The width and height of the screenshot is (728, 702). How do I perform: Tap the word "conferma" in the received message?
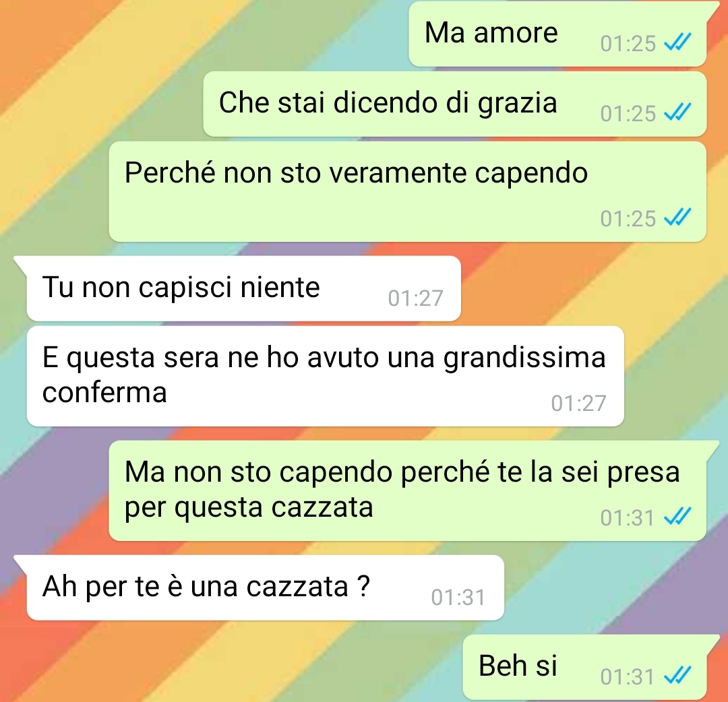click(104, 393)
